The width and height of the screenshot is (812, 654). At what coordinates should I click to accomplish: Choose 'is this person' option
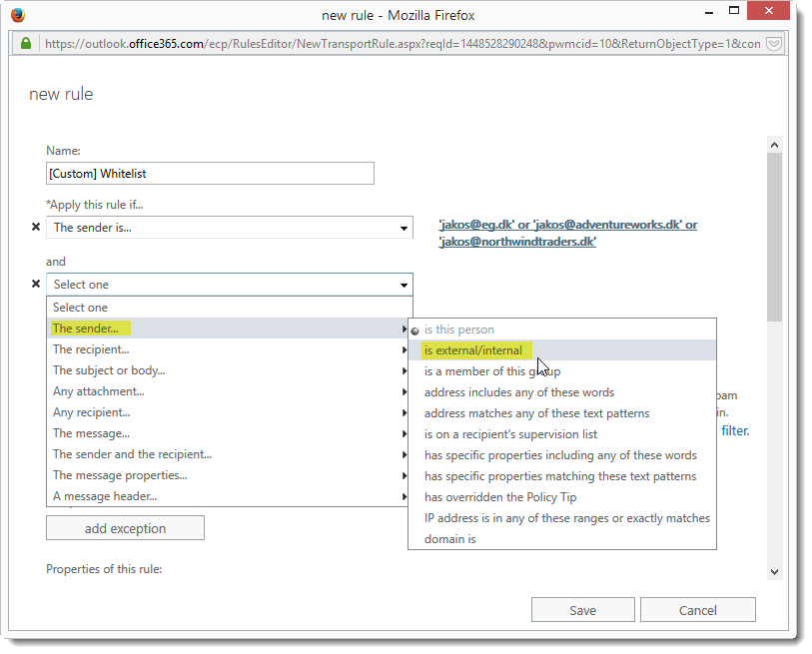click(x=562, y=329)
